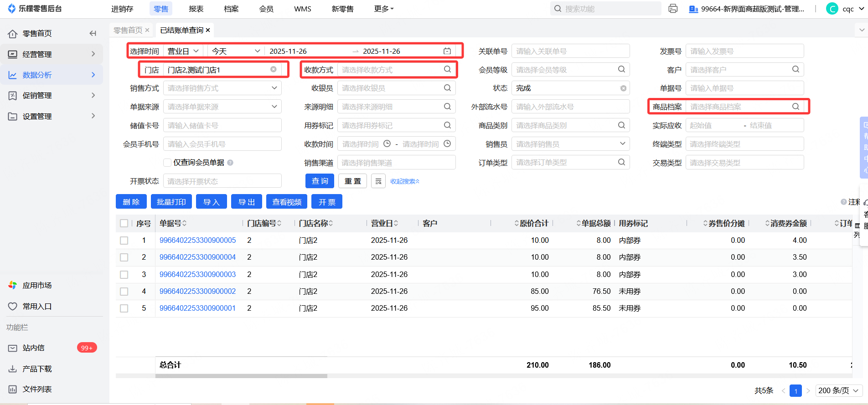Screen dimensions: 868x405
Task: Open the 报表 menu
Action: pyautogui.click(x=196, y=9)
